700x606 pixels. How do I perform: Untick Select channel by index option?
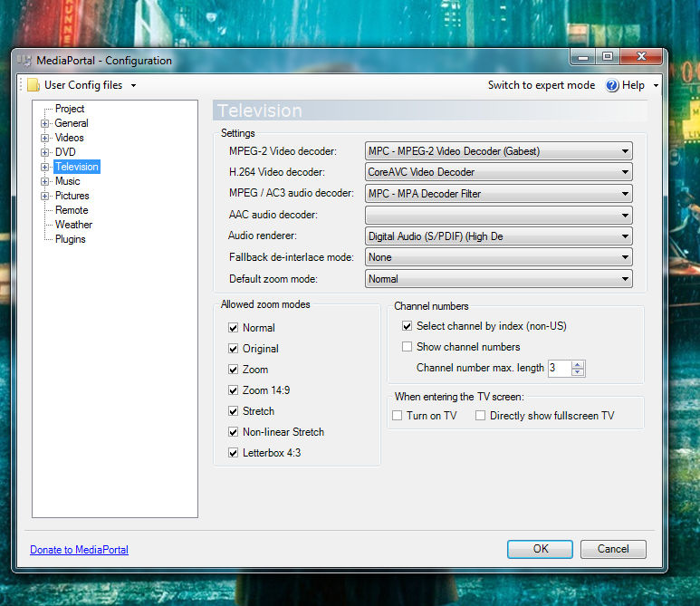pyautogui.click(x=407, y=326)
